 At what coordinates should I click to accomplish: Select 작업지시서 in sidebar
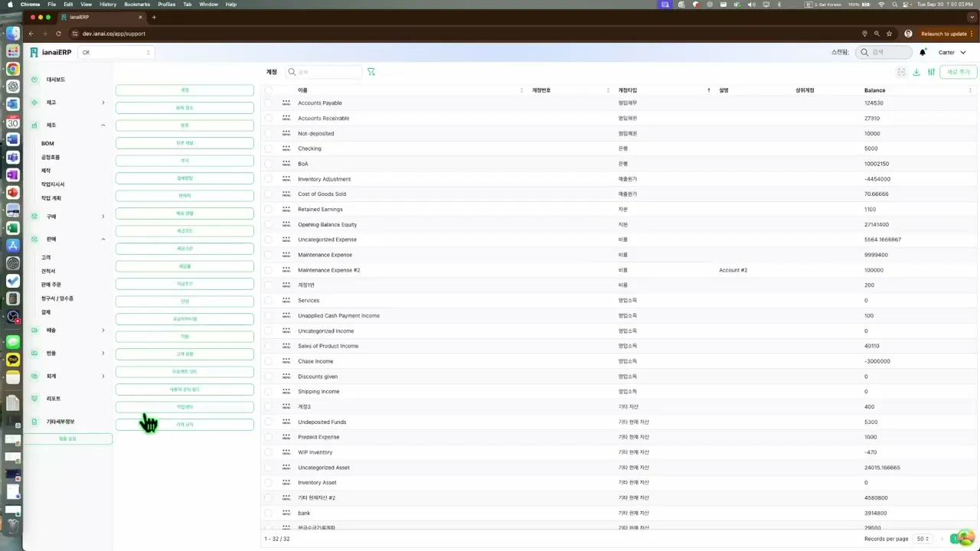53,184
